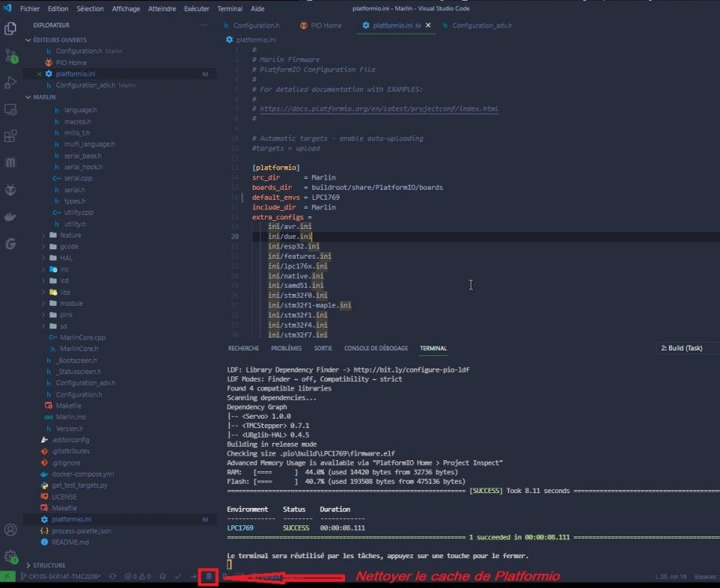The width and height of the screenshot is (720, 588).
Task: Click the PlatformIO Upload arrow in status bar
Action: [x=193, y=576]
